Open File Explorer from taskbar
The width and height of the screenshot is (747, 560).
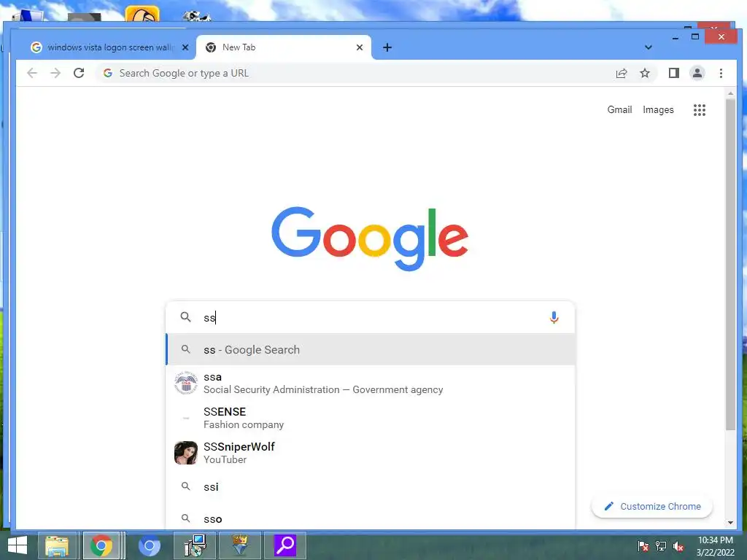tap(57, 545)
